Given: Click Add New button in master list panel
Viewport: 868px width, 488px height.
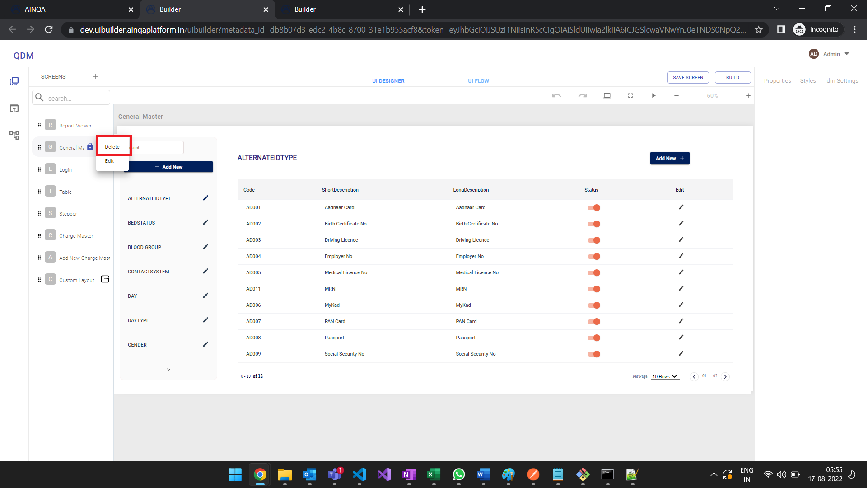Looking at the screenshot, I should (168, 167).
